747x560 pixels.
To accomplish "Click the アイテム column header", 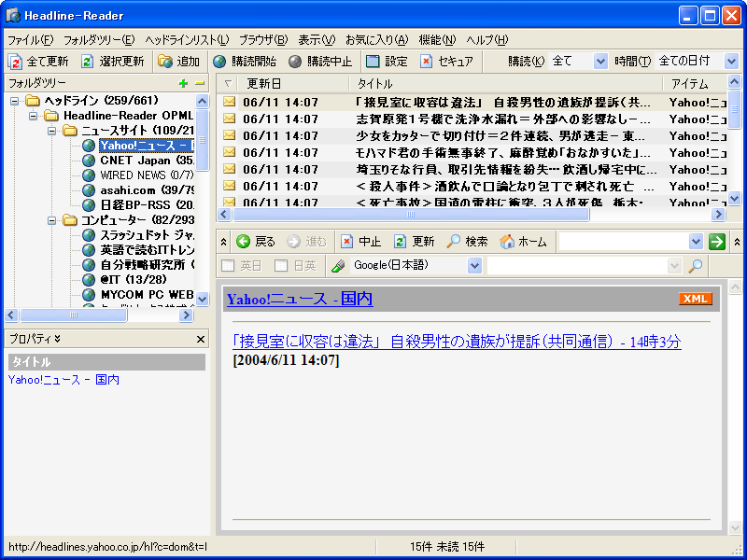I will point(695,84).
